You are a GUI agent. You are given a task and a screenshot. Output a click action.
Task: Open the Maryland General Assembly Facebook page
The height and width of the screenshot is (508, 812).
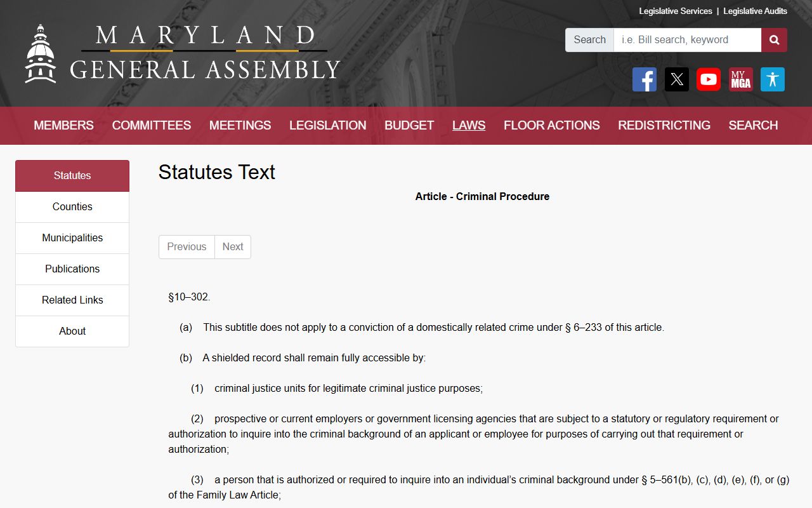645,79
